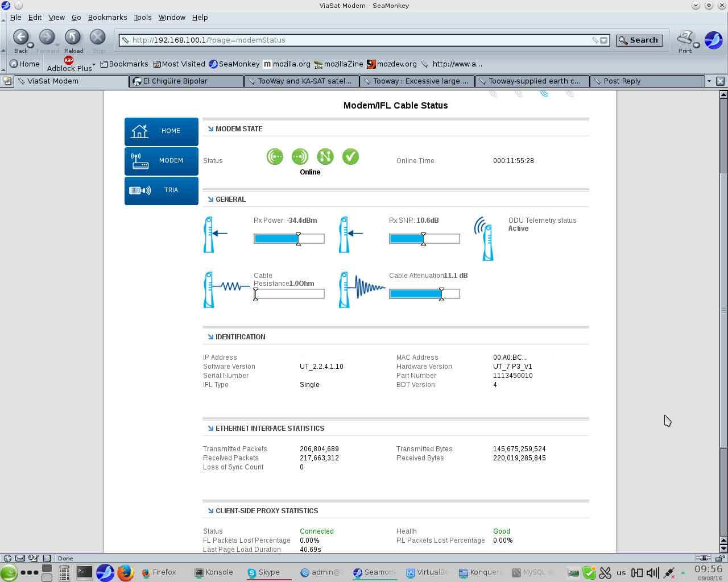
Task: Open the File menu
Action: pyautogui.click(x=15, y=17)
